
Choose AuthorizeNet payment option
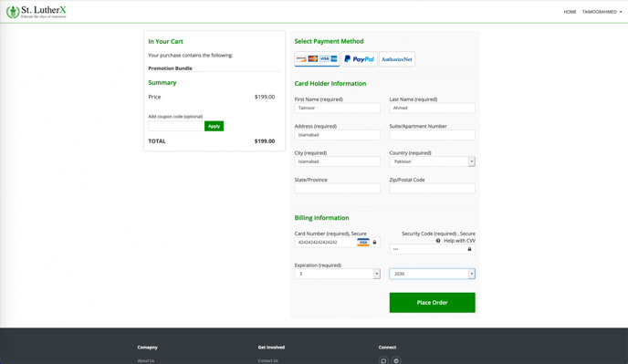click(x=397, y=59)
